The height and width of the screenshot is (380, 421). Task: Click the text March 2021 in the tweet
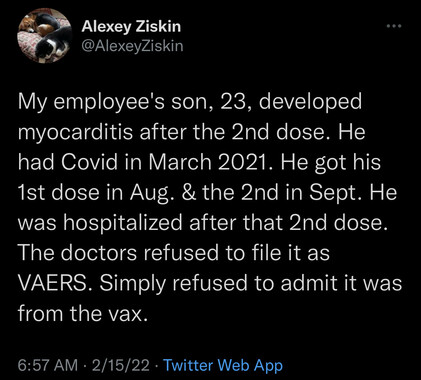coord(212,162)
